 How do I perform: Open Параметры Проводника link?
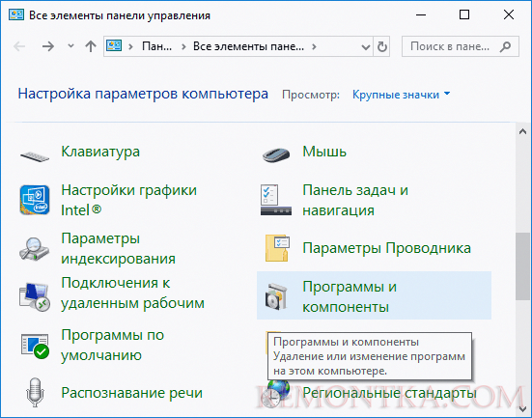[x=386, y=248]
